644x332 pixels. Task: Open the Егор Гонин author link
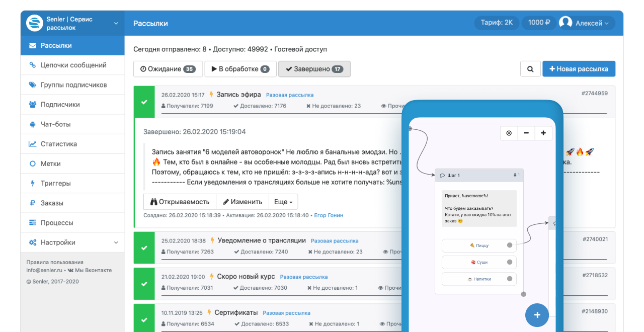(329, 215)
